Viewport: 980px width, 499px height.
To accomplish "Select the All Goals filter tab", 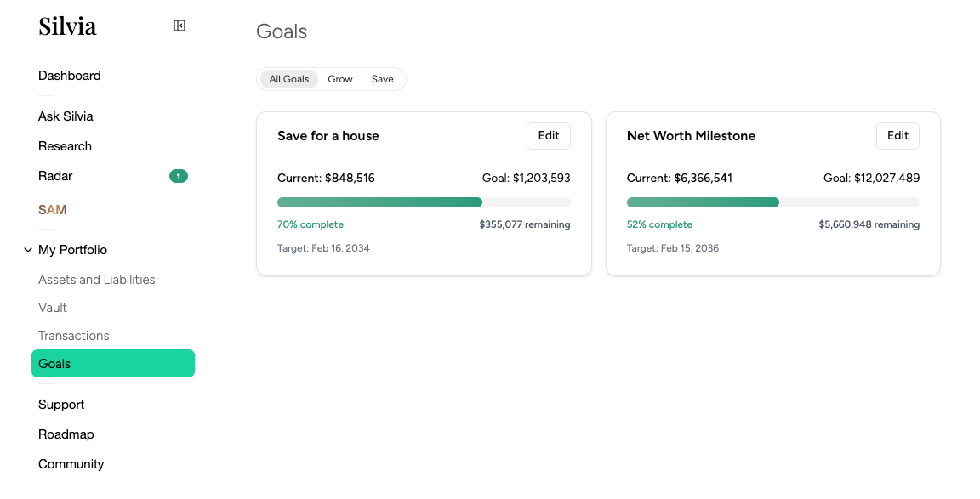I will (x=288, y=79).
